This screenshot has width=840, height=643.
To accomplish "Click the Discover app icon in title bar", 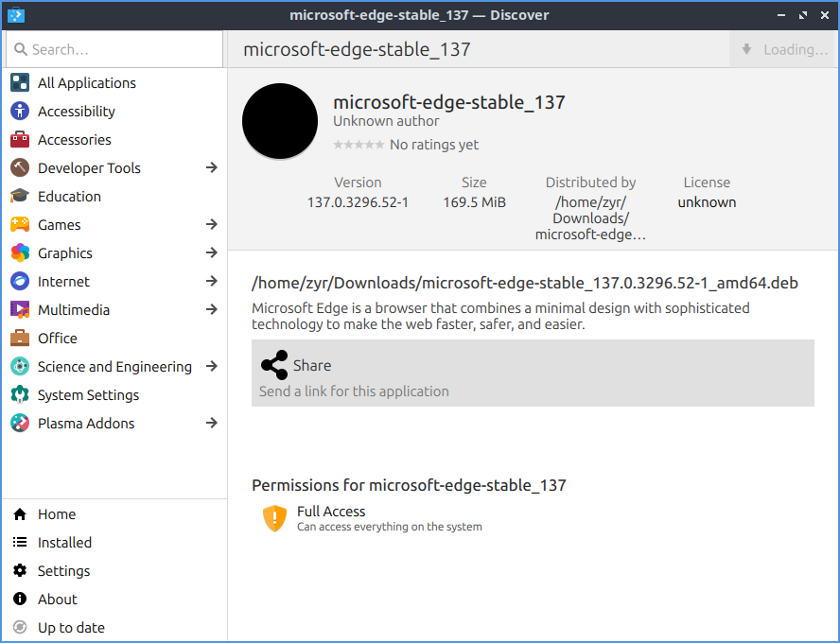I will pyautogui.click(x=16, y=15).
